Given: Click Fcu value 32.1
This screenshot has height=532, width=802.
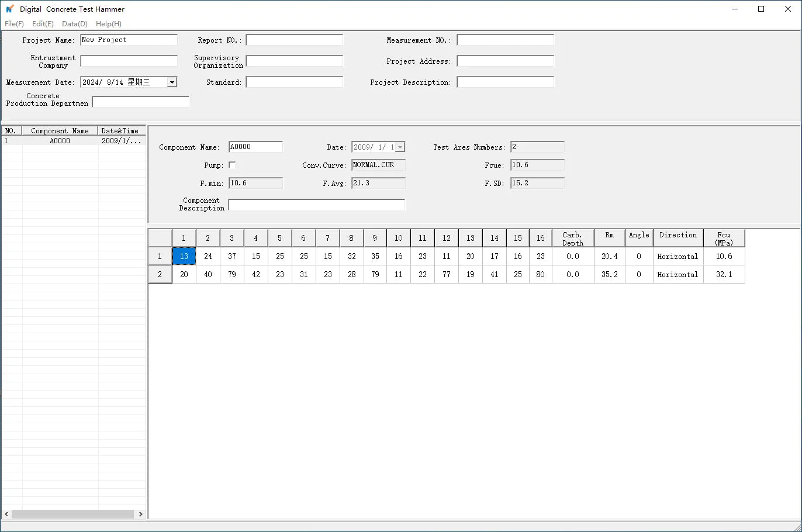Looking at the screenshot, I should [724, 274].
